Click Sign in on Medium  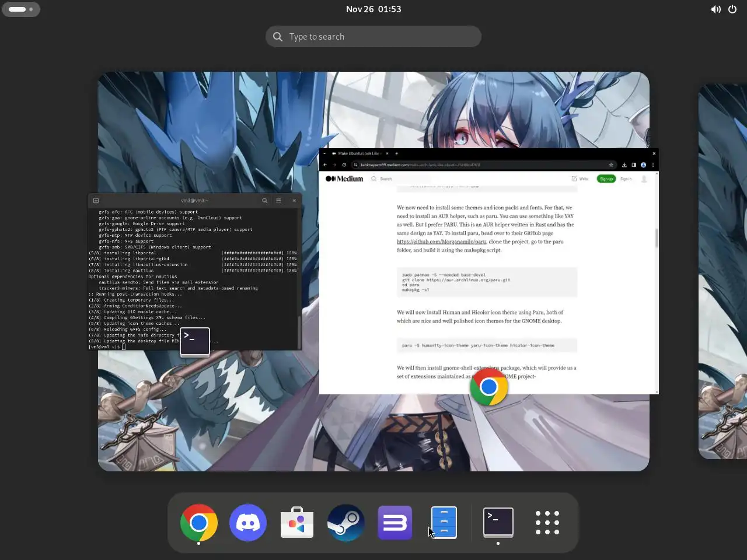click(626, 179)
